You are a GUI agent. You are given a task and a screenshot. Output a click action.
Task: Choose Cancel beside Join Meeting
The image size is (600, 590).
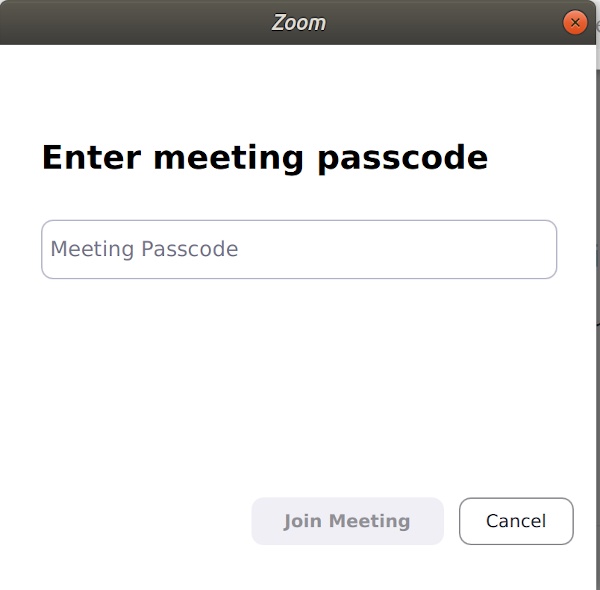(516, 521)
